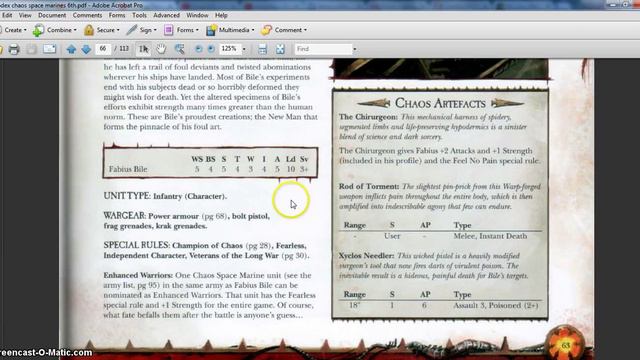Open the Find options dropdown arrow
Screen dimensions: 640x360
tap(355, 49)
